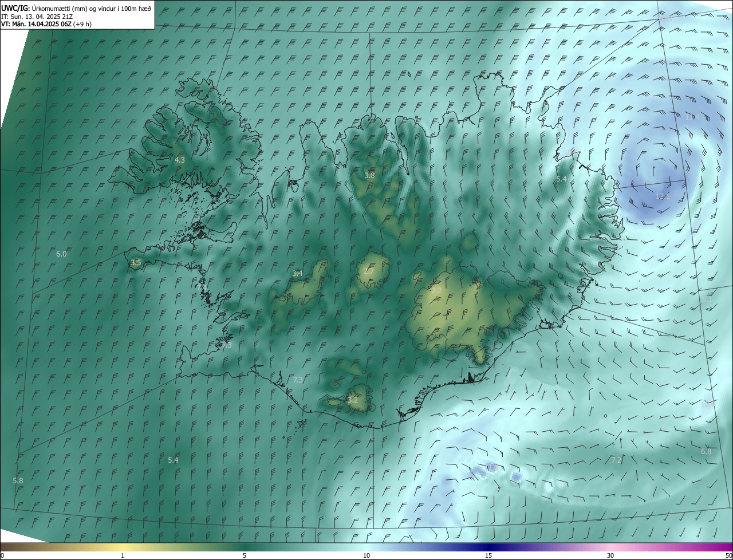The image size is (733, 560).
Task: Click the 3.2 value on the map
Action: pos(353,400)
